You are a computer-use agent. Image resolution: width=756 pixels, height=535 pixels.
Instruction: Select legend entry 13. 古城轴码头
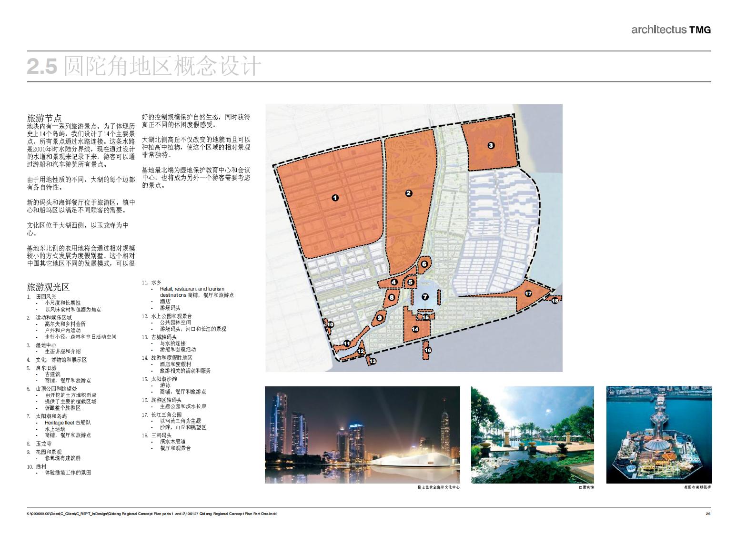(159, 337)
